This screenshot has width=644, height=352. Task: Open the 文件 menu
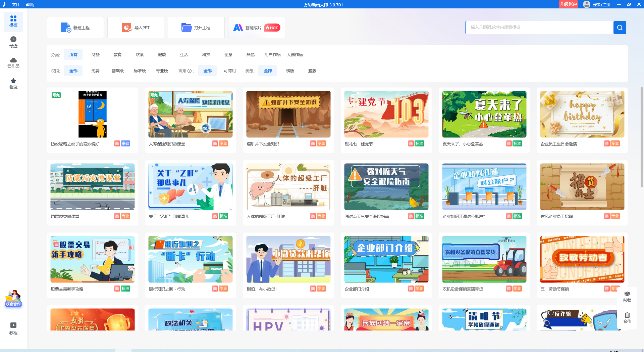tap(16, 5)
